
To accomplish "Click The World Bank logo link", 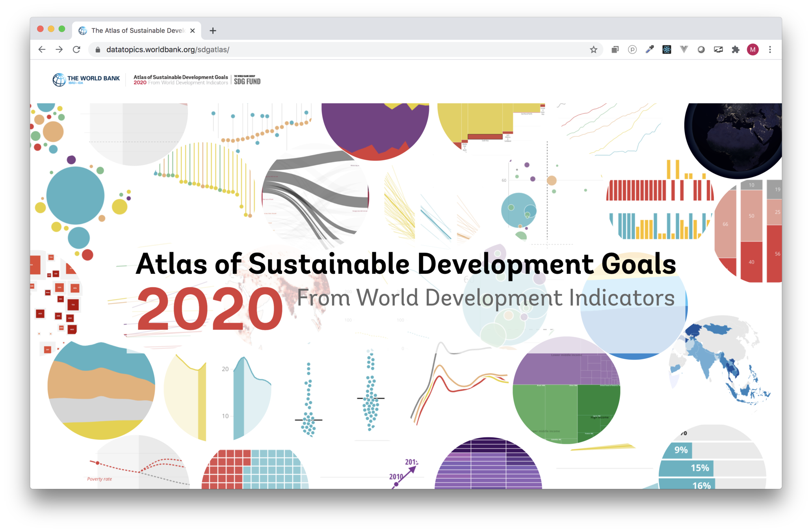I will click(x=86, y=80).
